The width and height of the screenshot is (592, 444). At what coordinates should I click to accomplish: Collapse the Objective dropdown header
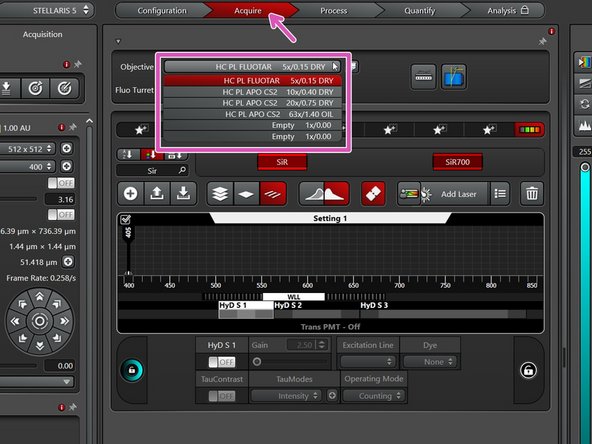253,67
